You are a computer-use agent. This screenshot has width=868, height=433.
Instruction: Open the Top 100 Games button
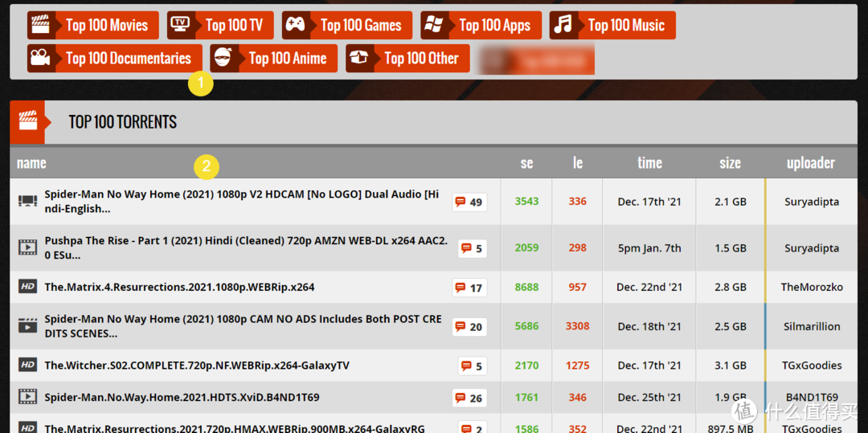347,26
